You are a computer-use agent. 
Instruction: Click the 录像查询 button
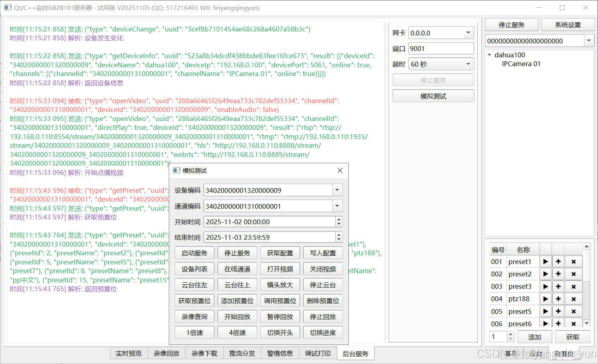(x=194, y=317)
